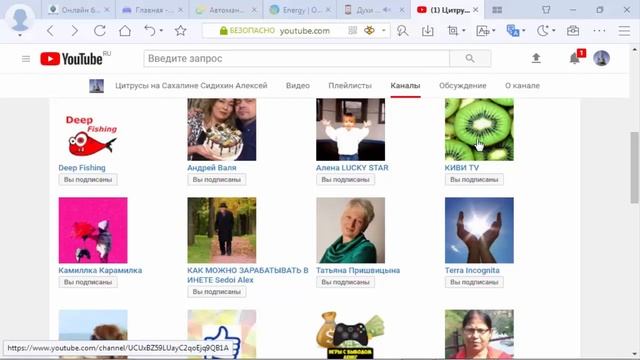Go to YouTube home via logo
Viewport: 640px width, 360px height.
(x=71, y=59)
